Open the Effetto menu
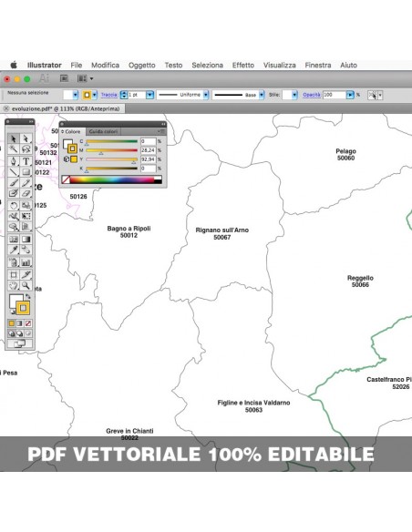The image size is (412, 532). click(x=243, y=66)
